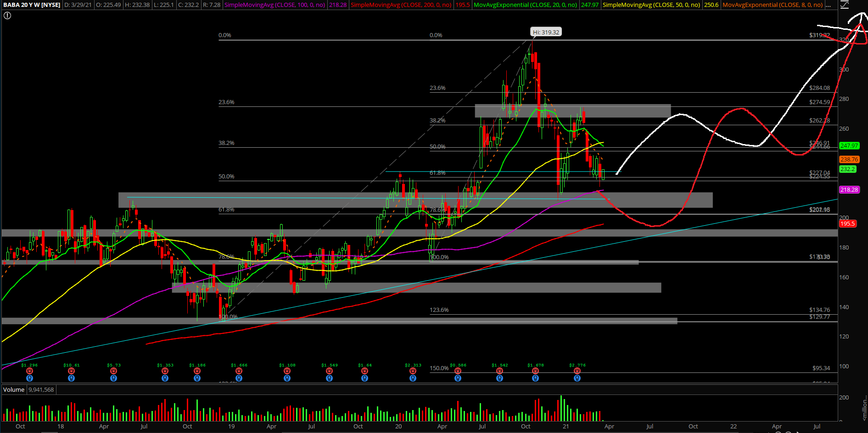
Task: Click the red phone icon under $1.353
Action: coord(165,371)
